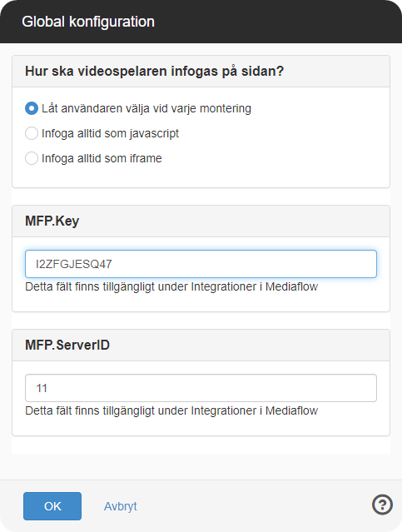Click the 'Hur ska videospelaren infogas på sidan?' heading

pyautogui.click(x=154, y=72)
